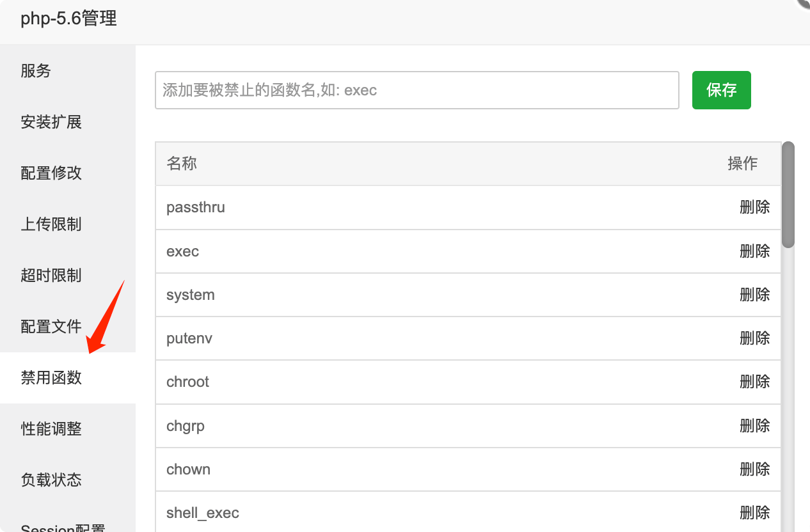The height and width of the screenshot is (532, 810).
Task: Remove shell_exec from the list
Action: pyautogui.click(x=754, y=513)
